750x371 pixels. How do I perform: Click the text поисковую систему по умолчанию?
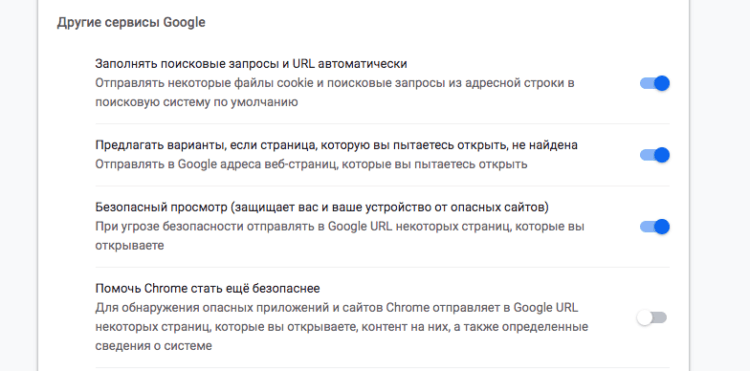pyautogui.click(x=197, y=102)
